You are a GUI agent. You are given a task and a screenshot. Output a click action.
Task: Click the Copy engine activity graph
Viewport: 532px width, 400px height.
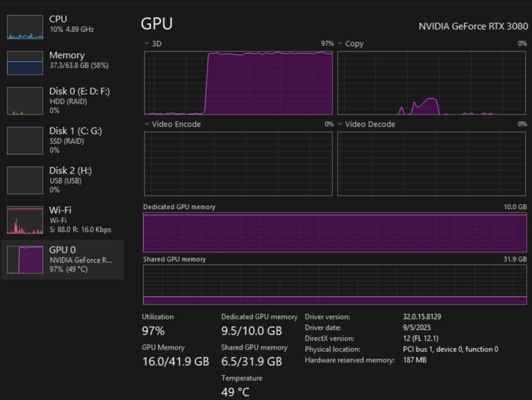click(432, 83)
